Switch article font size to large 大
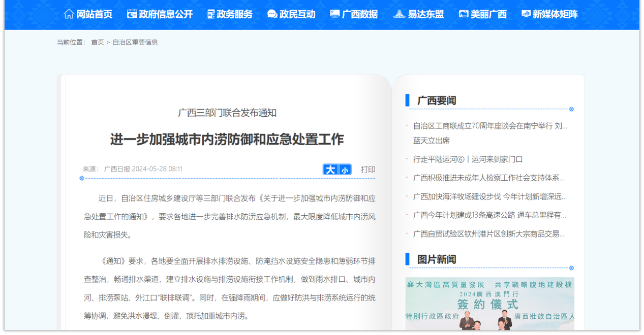Image resolution: width=644 pixels, height=335 pixels. coord(330,170)
